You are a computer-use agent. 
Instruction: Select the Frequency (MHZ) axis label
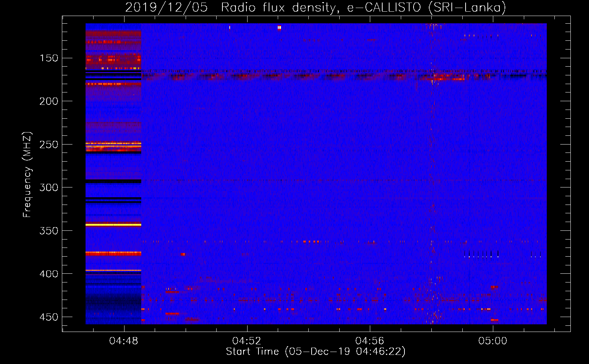[x=27, y=175]
